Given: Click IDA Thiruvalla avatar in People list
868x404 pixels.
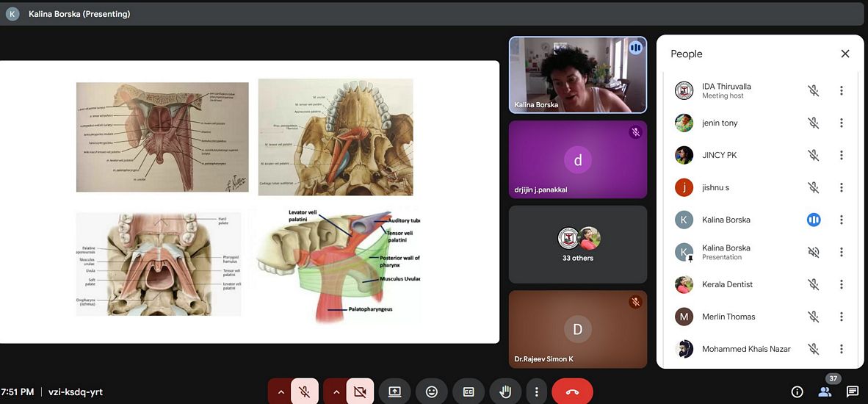Looking at the screenshot, I should pyautogui.click(x=684, y=90).
